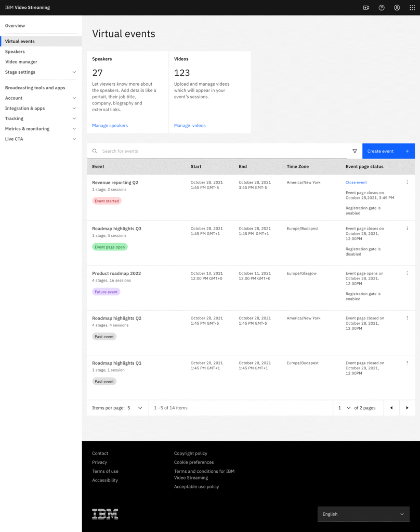Image resolution: width=420 pixels, height=532 pixels.
Task: Open the help question mark icon
Action: pyautogui.click(x=382, y=7)
